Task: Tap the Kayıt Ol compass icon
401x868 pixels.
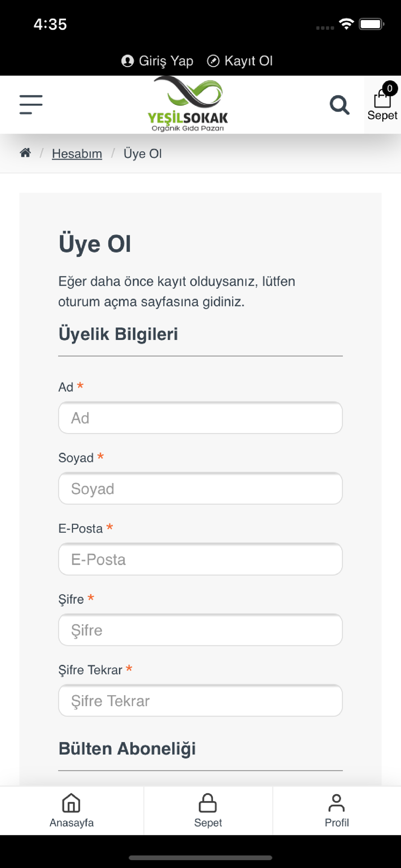Action: pos(213,61)
